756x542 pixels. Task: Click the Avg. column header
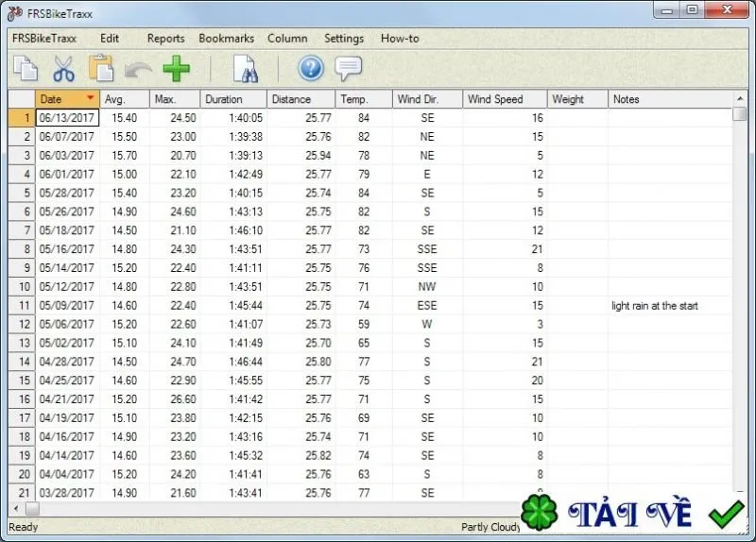coord(125,99)
